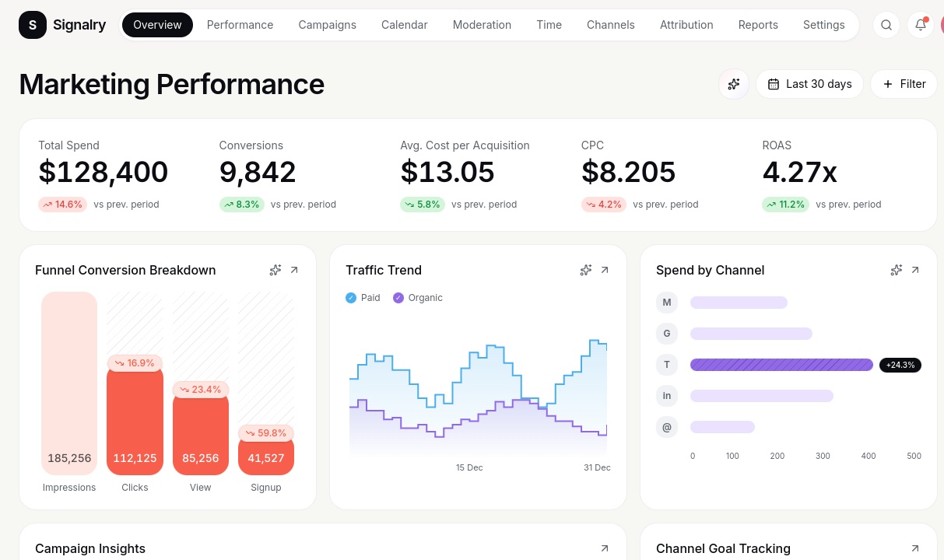
Task: Switch to the Reports tab
Action: click(x=758, y=25)
